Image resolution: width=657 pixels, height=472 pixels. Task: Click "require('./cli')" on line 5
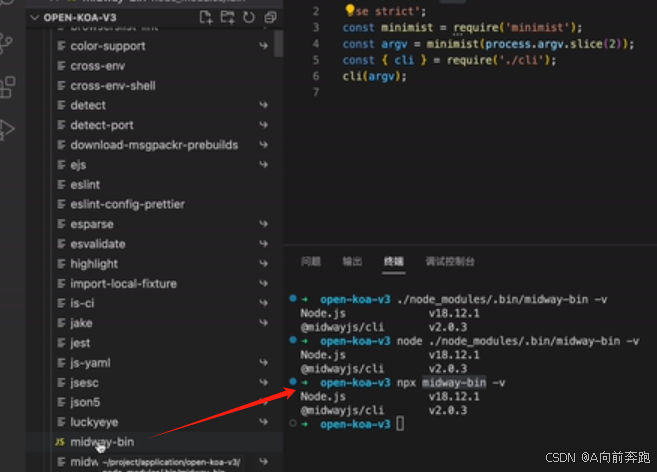502,60
